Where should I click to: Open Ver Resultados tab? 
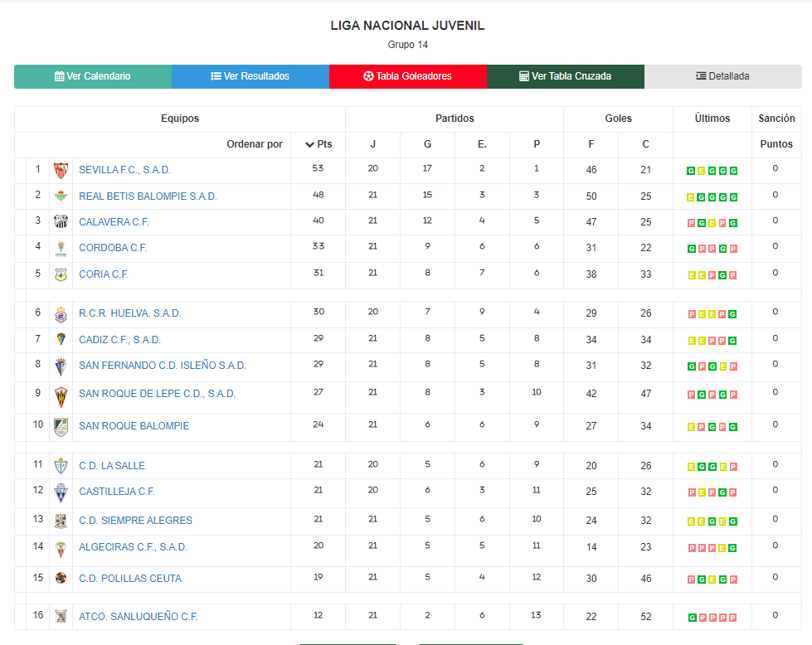click(x=250, y=76)
